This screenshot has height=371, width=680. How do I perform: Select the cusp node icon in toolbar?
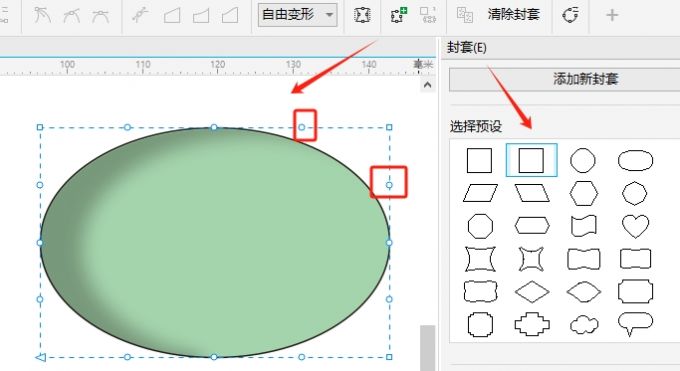pyautogui.click(x=42, y=15)
